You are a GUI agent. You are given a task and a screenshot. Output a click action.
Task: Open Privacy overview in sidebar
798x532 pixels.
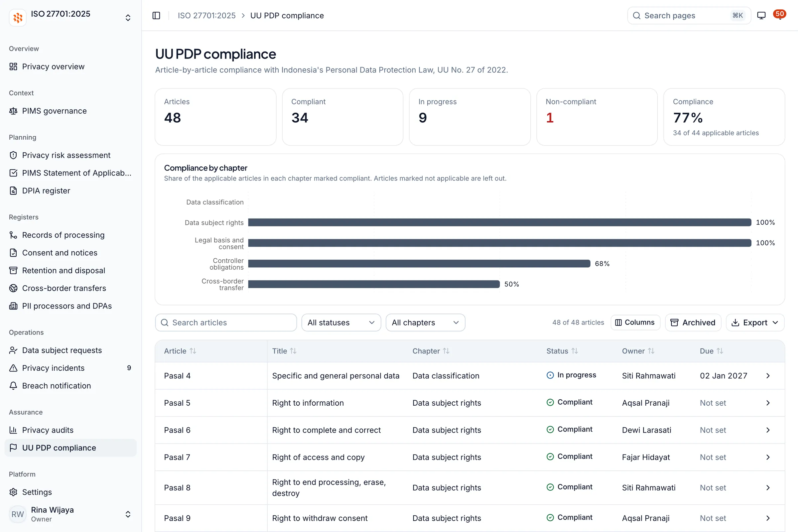pyautogui.click(x=70, y=66)
